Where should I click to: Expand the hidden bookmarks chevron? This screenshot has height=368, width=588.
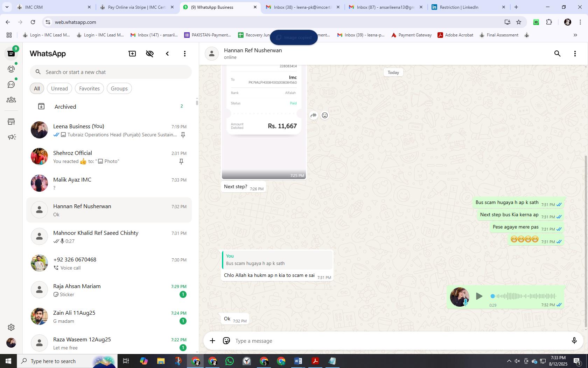pyautogui.click(x=575, y=35)
